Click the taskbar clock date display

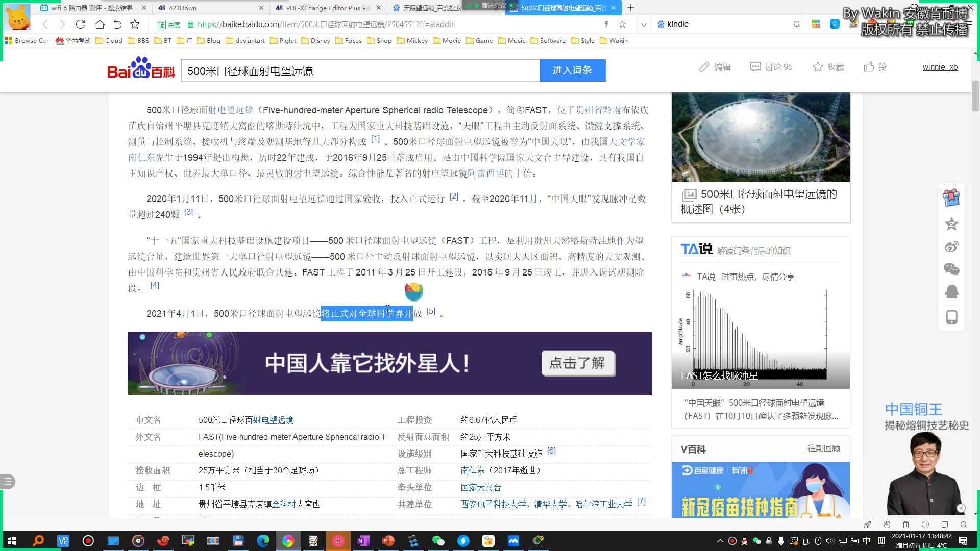point(921,541)
